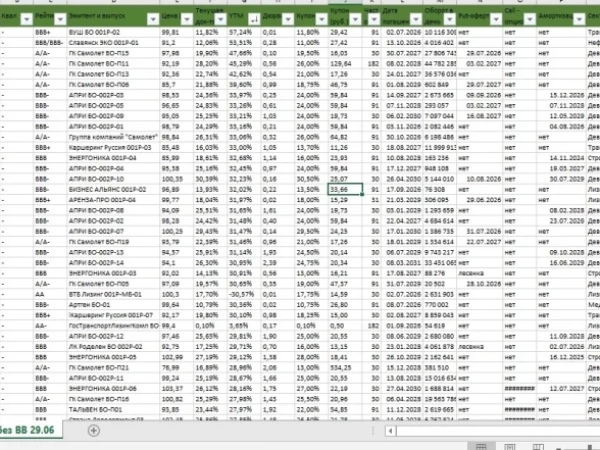
Task: Click the rating cell BBB/BBB-
Action: (x=49, y=43)
